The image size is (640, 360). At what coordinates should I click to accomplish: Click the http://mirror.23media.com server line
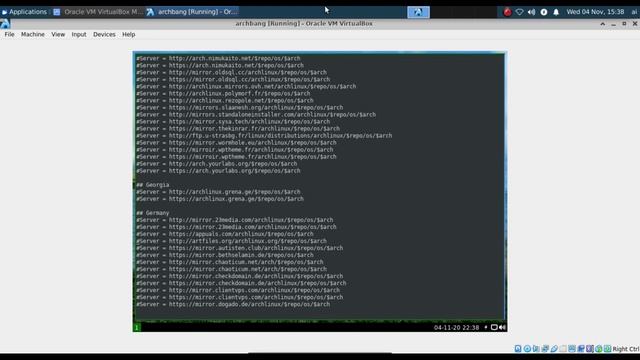tap(235, 220)
